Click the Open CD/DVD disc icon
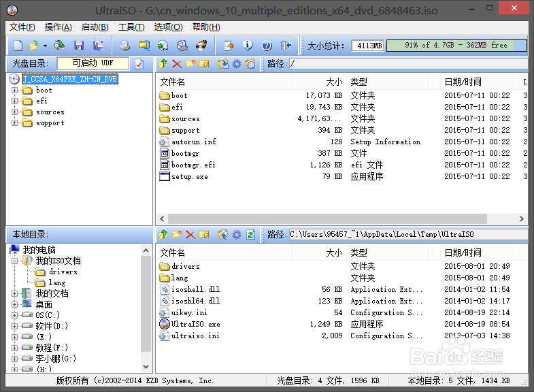The height and width of the screenshot is (392, 534). (60, 46)
